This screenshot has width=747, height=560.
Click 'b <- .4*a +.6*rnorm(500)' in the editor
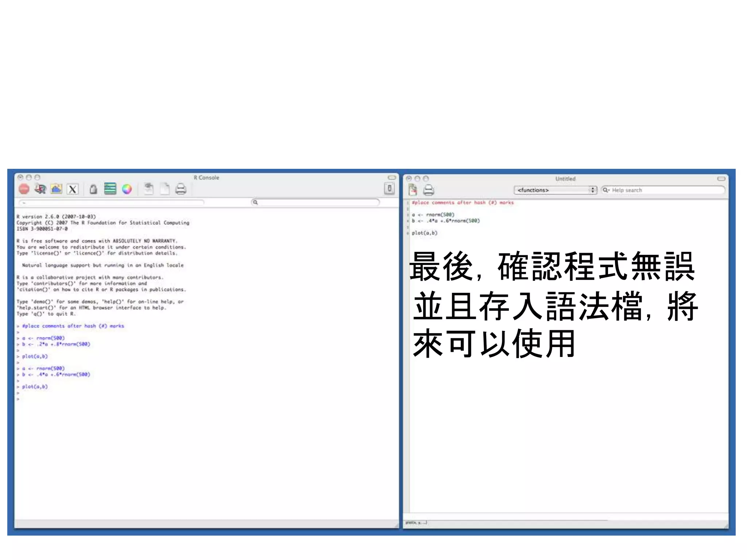(x=446, y=221)
